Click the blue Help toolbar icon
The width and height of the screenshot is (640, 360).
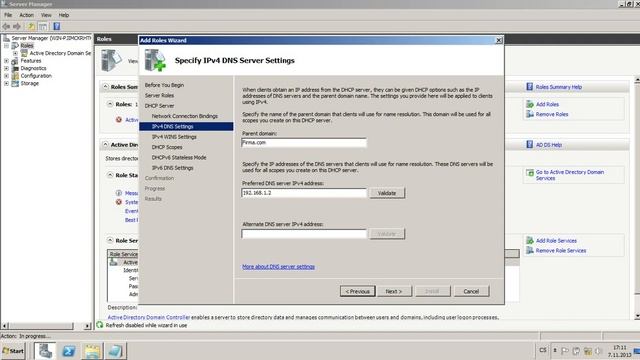57,27
